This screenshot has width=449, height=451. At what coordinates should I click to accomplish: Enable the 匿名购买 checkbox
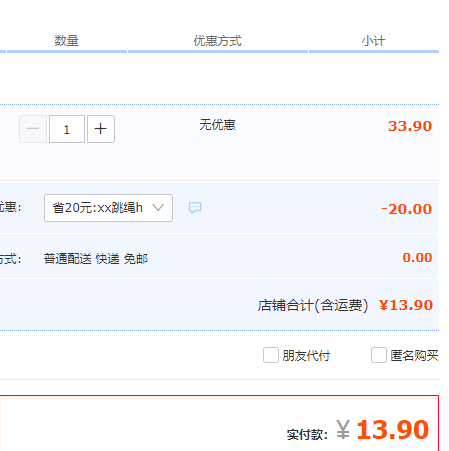379,355
